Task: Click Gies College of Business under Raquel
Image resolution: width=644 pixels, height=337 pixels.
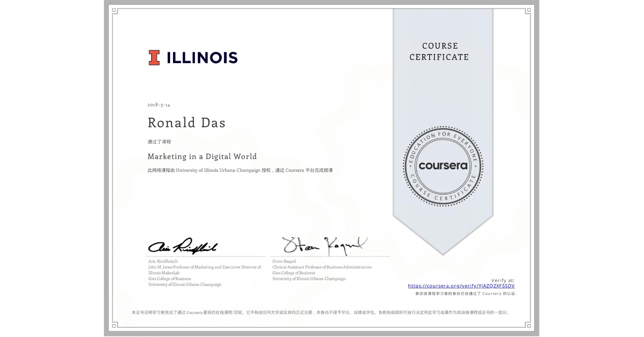Action: [x=294, y=273]
